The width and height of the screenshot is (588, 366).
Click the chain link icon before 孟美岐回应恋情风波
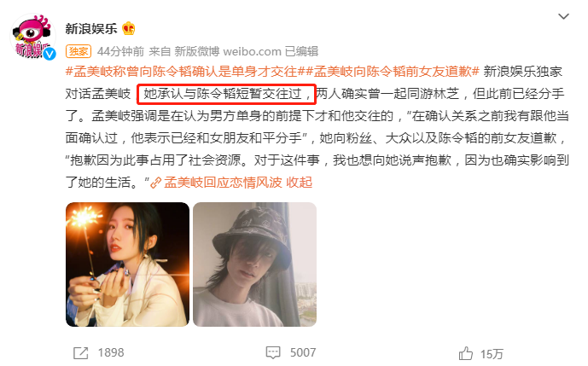click(155, 183)
